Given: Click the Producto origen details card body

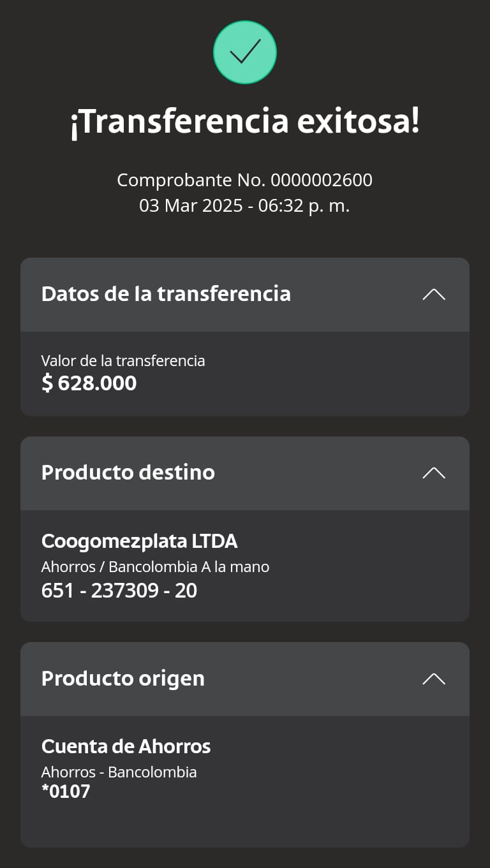Looking at the screenshot, I should pyautogui.click(x=345, y=784).
